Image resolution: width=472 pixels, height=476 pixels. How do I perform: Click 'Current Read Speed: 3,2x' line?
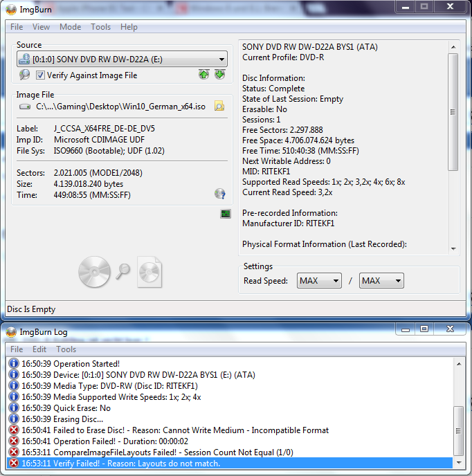click(x=287, y=192)
